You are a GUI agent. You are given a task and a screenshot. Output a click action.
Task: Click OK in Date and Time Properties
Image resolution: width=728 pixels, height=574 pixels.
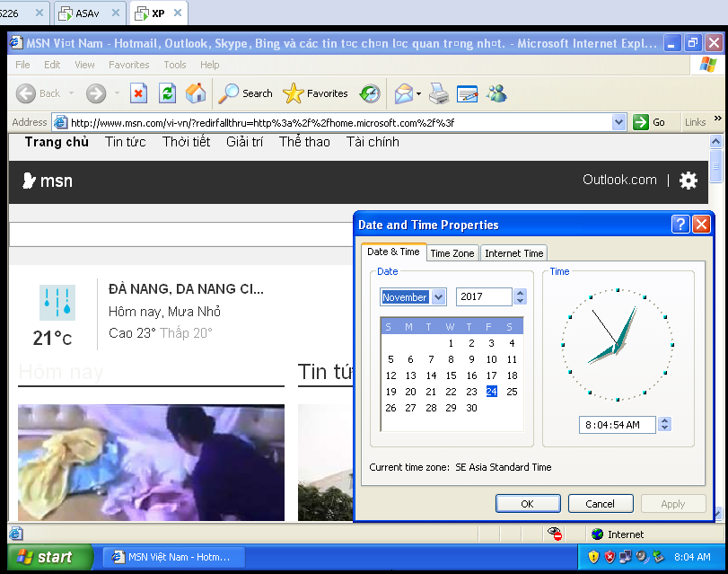pos(528,504)
